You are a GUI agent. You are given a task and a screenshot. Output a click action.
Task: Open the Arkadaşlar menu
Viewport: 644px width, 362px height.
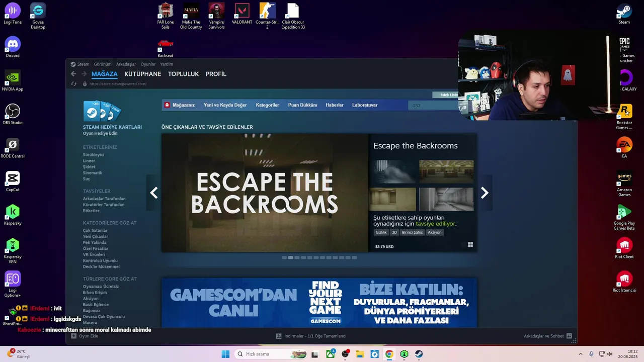pos(126,64)
